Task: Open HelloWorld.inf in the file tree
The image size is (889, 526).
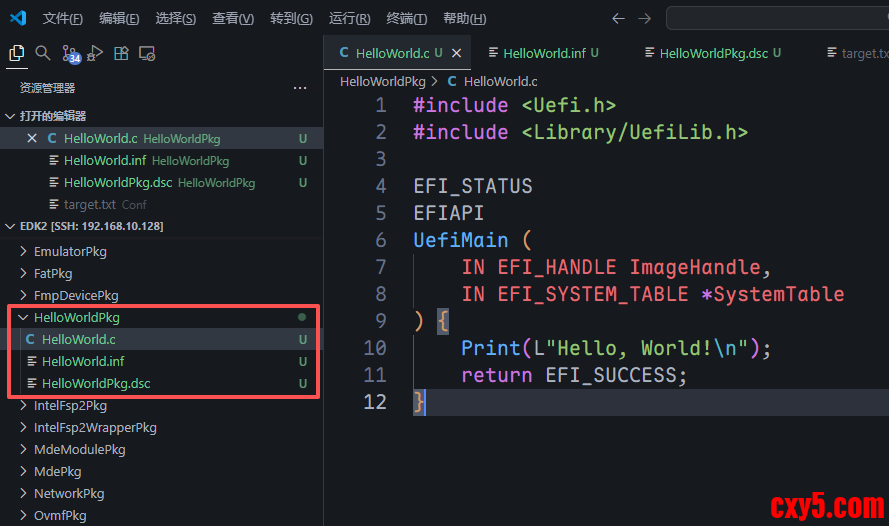Action: pos(83,361)
